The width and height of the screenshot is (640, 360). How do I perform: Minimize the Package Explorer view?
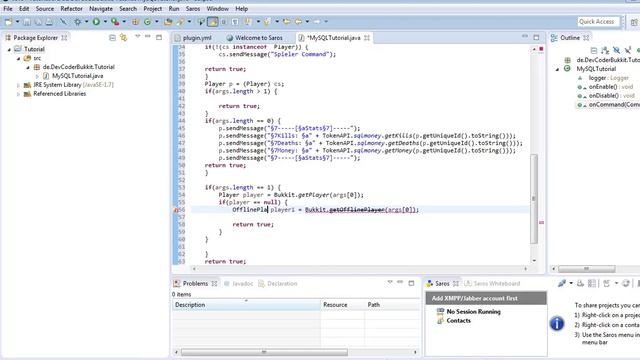tap(148, 37)
